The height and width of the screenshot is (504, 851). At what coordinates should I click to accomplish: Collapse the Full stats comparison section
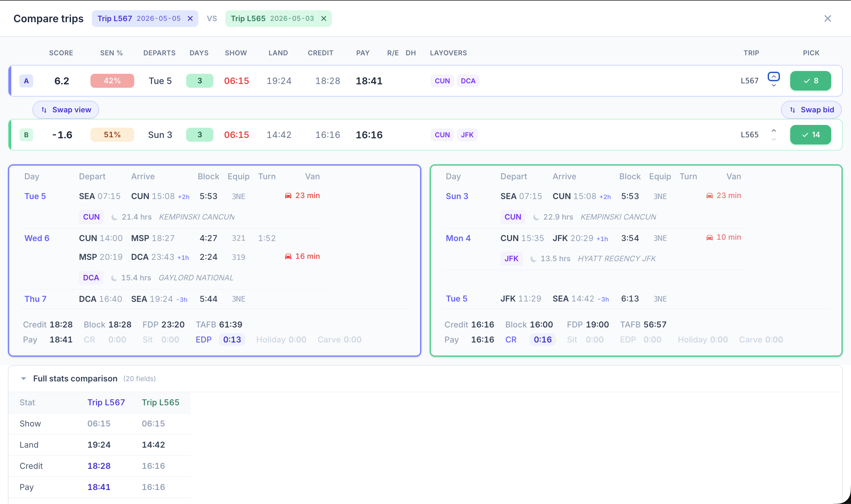pyautogui.click(x=24, y=379)
